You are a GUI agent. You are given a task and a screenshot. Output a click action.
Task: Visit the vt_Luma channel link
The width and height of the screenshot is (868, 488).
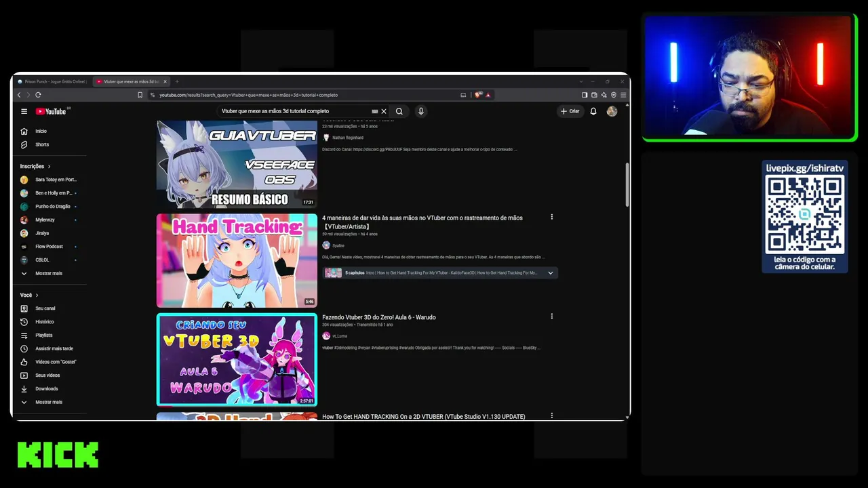click(x=340, y=335)
